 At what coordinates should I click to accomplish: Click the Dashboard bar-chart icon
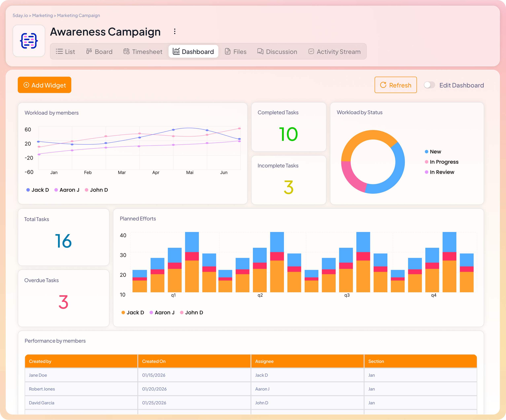(x=177, y=51)
